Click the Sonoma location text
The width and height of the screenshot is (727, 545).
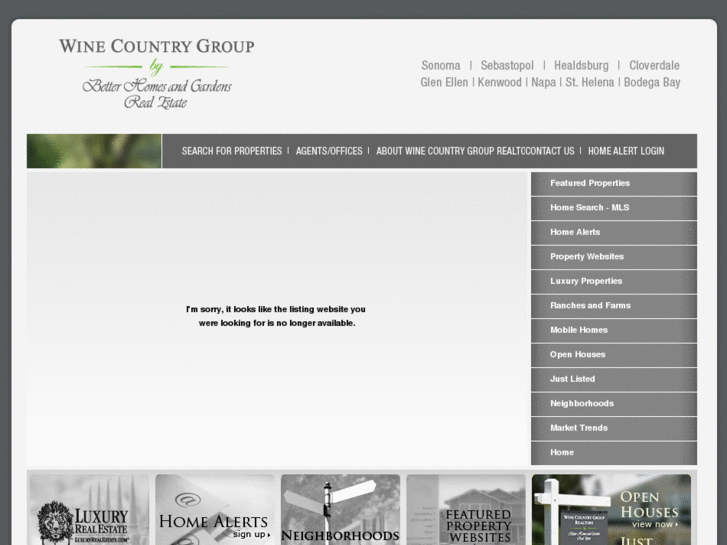(x=441, y=65)
